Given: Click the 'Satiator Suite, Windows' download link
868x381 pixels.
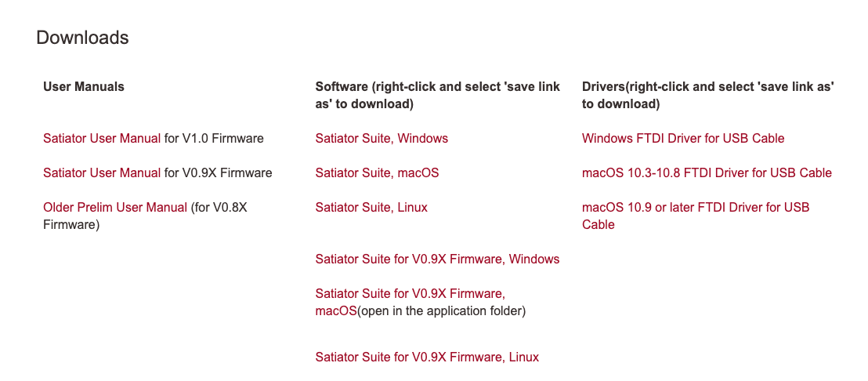Looking at the screenshot, I should pos(382,139).
